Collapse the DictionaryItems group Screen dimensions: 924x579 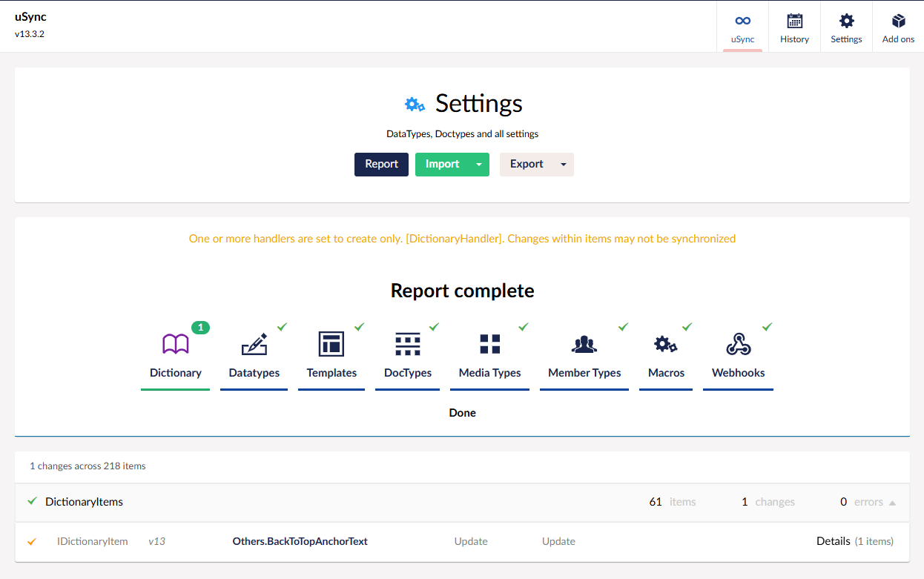coord(892,503)
